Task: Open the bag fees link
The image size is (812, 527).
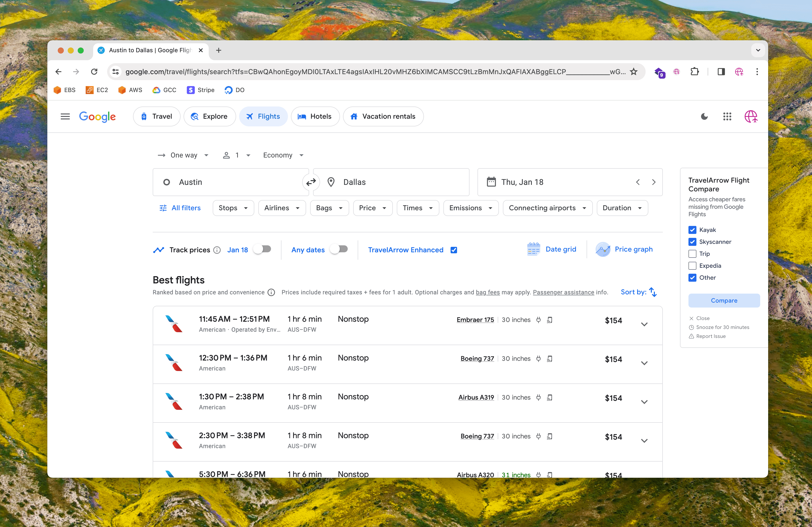Action: tap(487, 292)
